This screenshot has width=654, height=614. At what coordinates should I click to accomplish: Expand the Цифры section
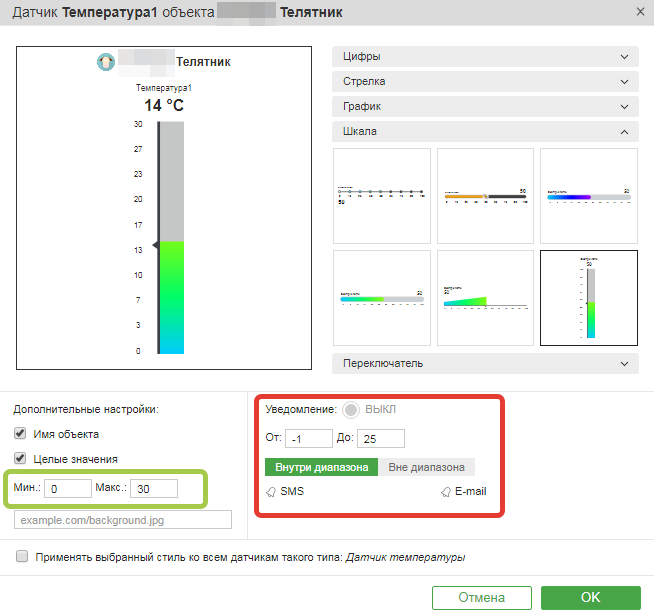(x=485, y=57)
